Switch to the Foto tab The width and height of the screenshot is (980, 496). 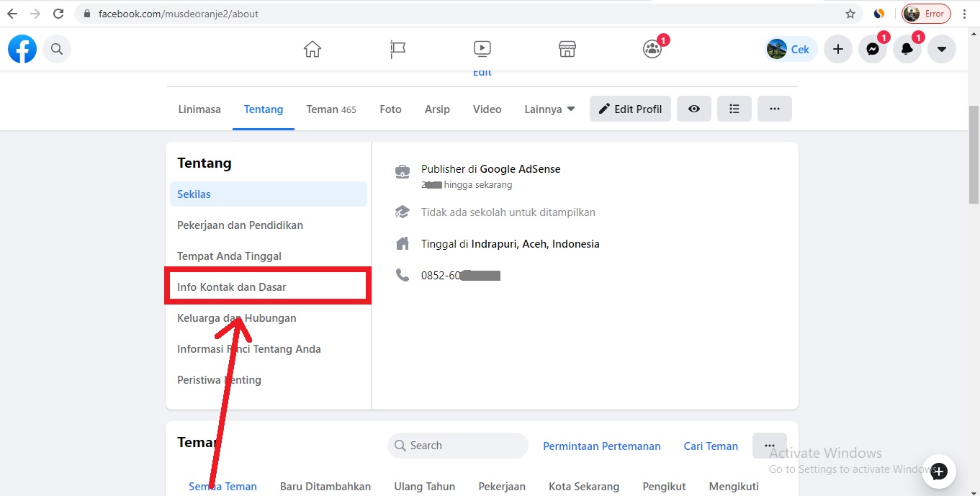point(390,109)
